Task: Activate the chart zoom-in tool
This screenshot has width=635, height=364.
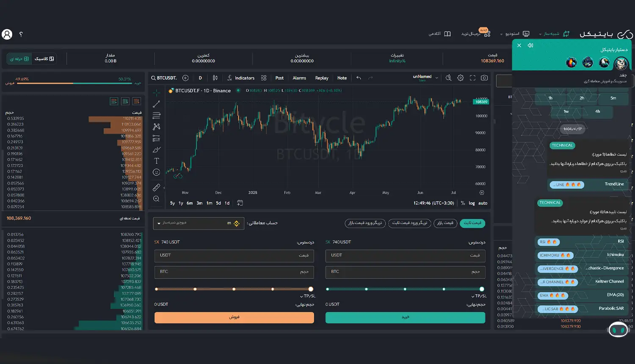Action: 156,199
